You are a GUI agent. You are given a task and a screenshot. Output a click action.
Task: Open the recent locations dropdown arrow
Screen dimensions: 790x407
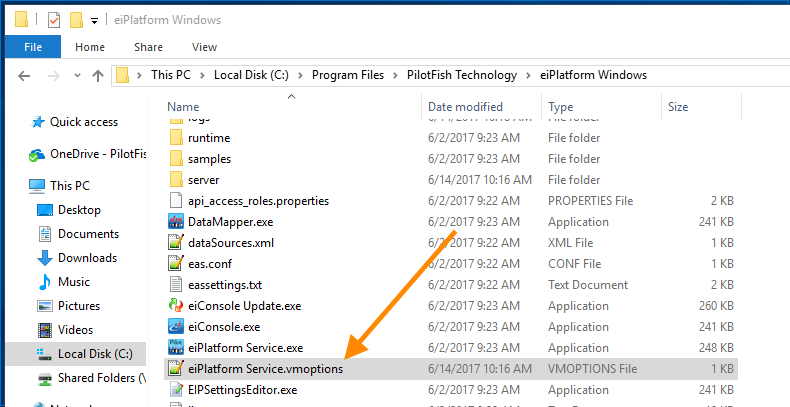(x=77, y=76)
